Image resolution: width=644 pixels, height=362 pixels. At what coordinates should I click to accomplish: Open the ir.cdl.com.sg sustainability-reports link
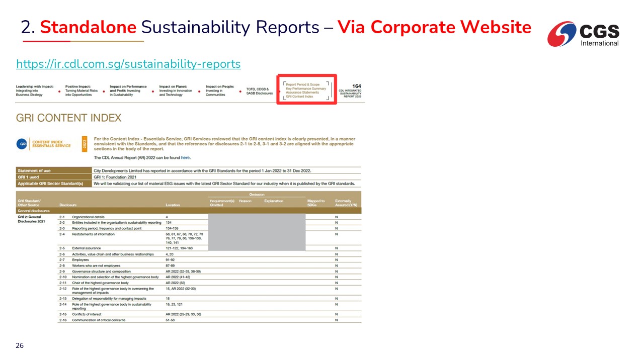click(x=128, y=64)
